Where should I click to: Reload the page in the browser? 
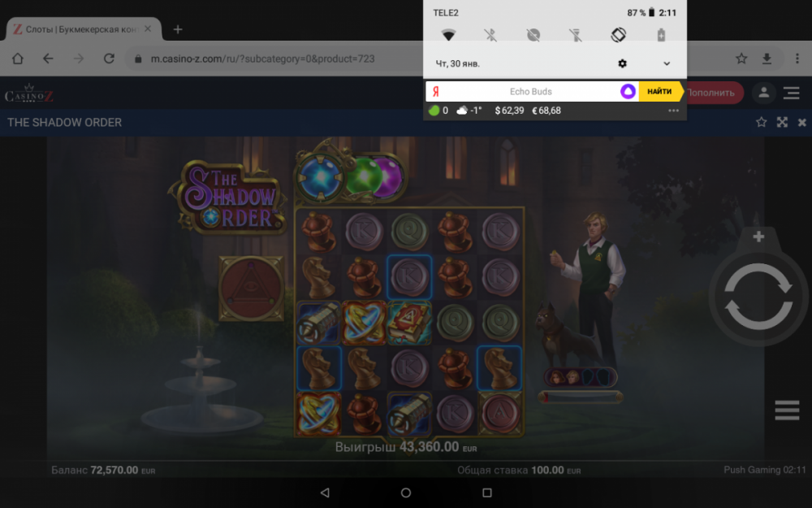click(109, 59)
